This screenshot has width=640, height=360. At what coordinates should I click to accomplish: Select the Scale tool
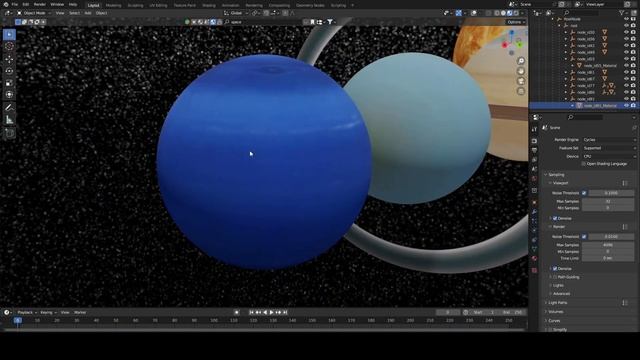(x=9, y=83)
